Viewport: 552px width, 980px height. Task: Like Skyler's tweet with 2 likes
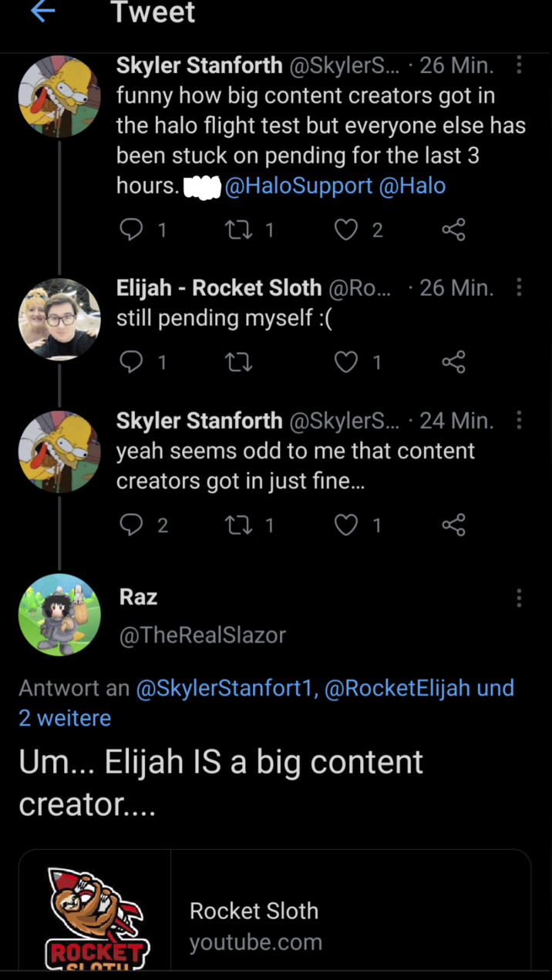pyautogui.click(x=347, y=229)
